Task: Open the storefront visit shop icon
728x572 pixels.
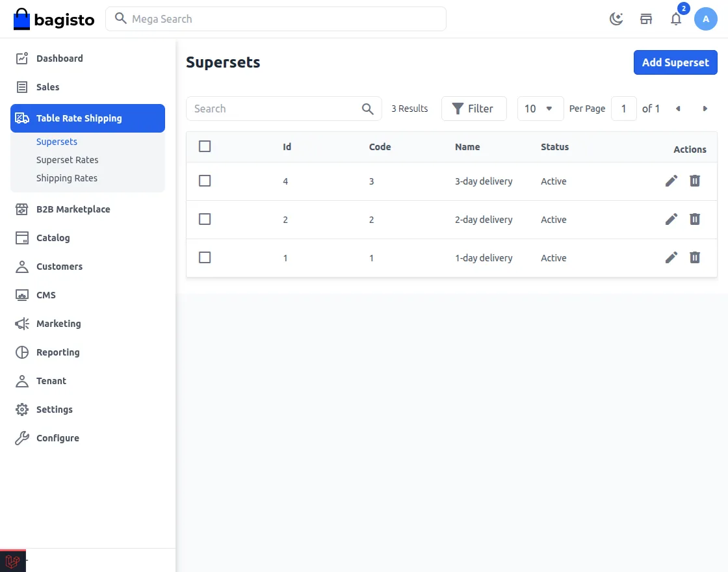Action: (646, 19)
